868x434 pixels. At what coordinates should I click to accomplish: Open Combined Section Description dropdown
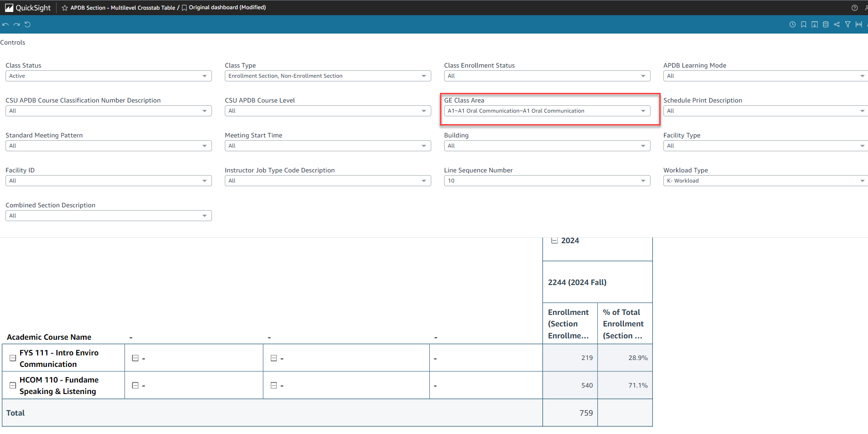coord(108,216)
